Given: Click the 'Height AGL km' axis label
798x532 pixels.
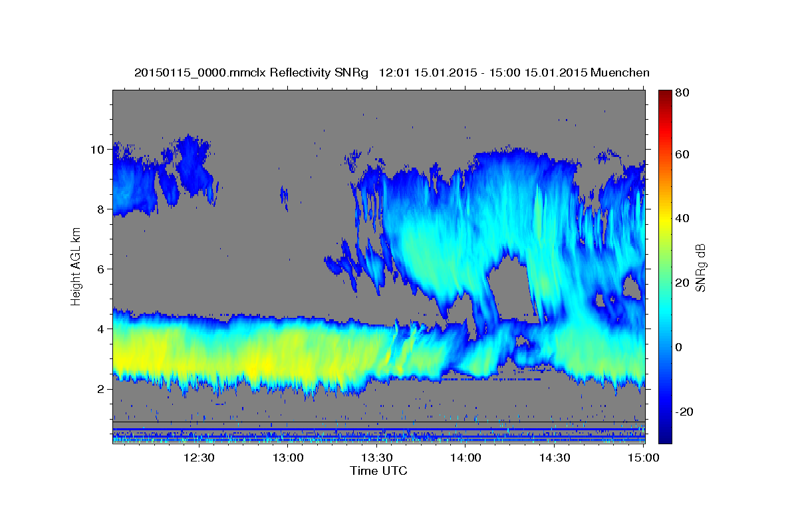Looking at the screenshot, I should click(76, 267).
